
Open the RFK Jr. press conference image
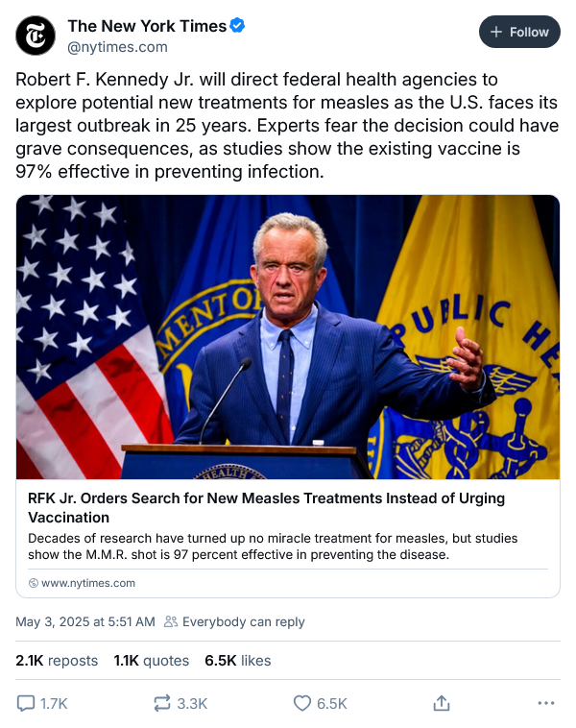coord(288,336)
